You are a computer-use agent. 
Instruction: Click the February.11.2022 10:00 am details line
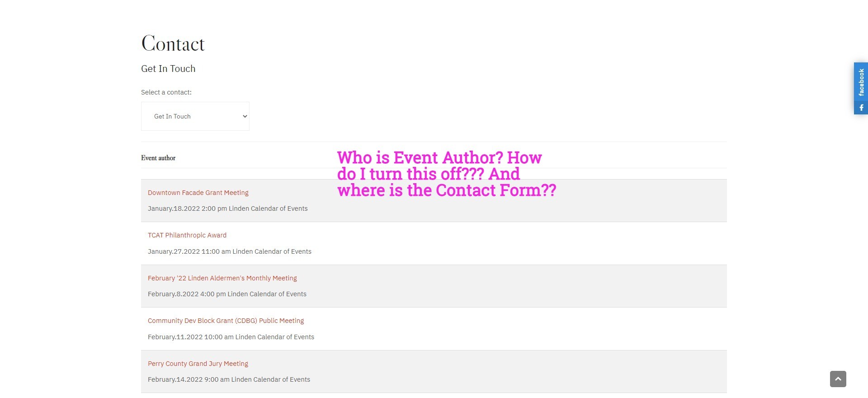point(231,337)
